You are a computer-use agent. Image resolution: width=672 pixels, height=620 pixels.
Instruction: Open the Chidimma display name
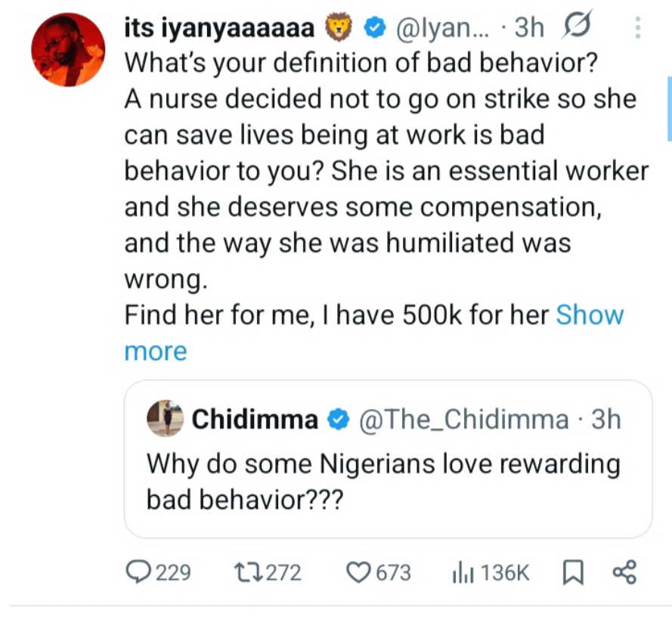(255, 420)
